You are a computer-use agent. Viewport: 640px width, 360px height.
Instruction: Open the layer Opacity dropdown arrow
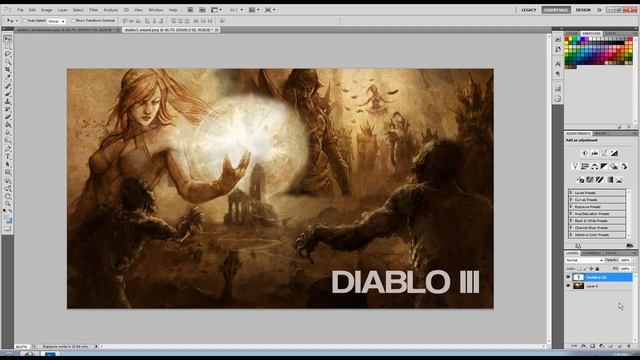[633, 260]
